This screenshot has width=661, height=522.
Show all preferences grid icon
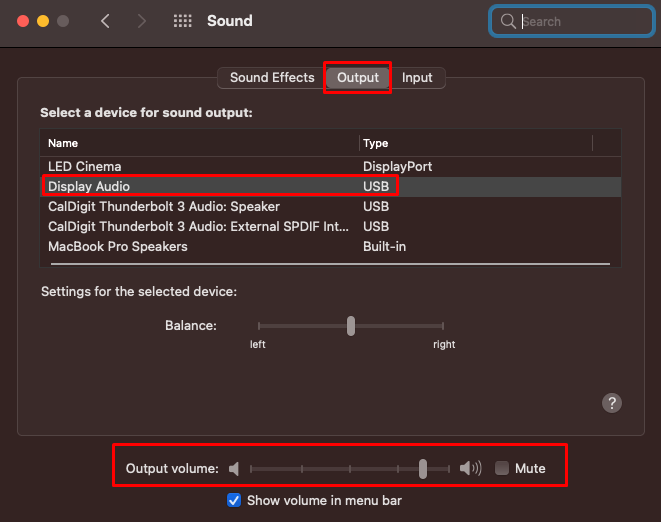[183, 21]
